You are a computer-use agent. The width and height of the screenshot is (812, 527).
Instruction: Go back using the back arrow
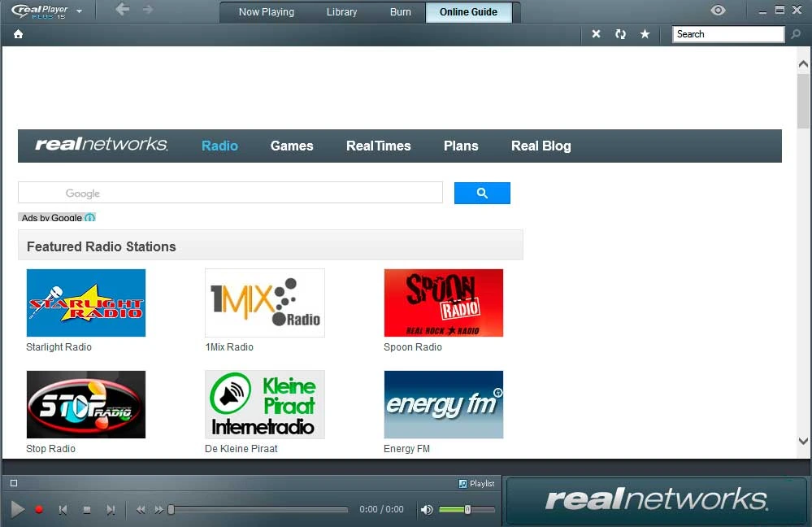coord(122,9)
